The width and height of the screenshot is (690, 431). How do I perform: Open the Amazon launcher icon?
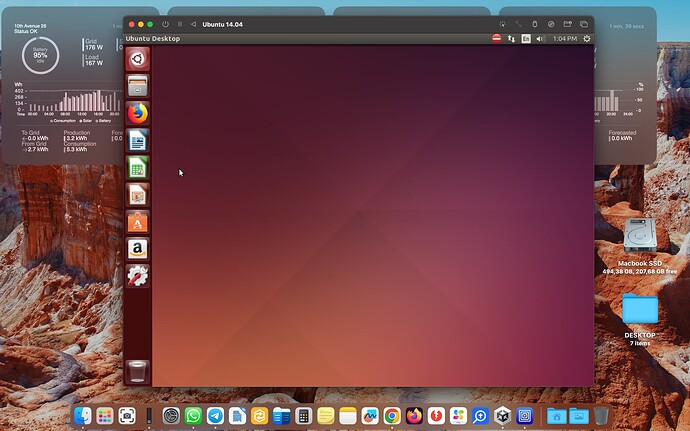(x=137, y=249)
